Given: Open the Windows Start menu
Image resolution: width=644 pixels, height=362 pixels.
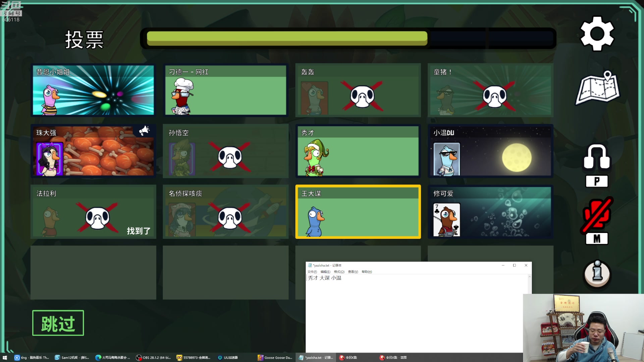Looking at the screenshot, I should pos(5,358).
